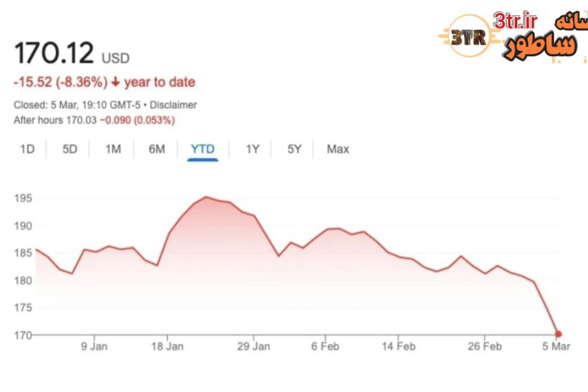
Task: Open the Max time range view
Action: [338, 149]
